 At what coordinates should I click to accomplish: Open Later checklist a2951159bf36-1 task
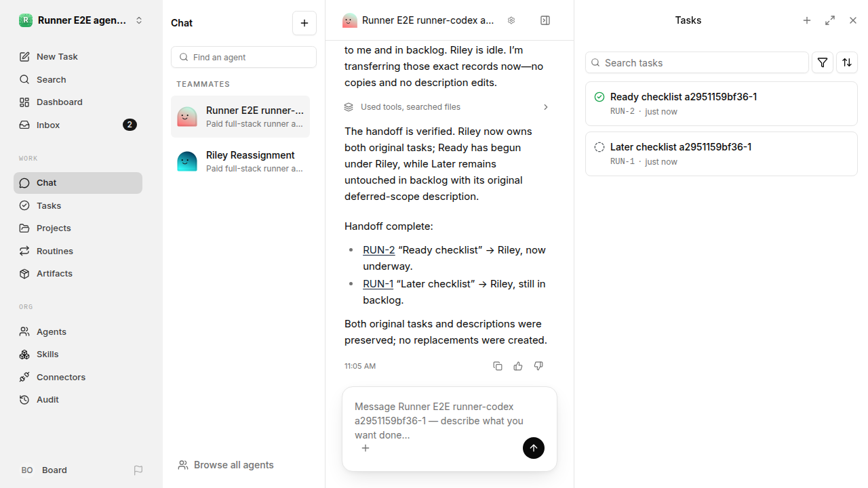(x=722, y=154)
